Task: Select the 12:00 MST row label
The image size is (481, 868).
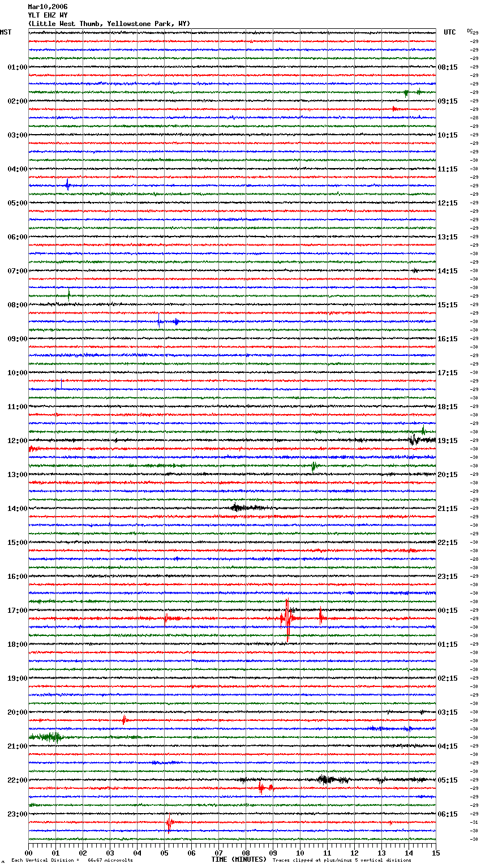Action: (18, 441)
